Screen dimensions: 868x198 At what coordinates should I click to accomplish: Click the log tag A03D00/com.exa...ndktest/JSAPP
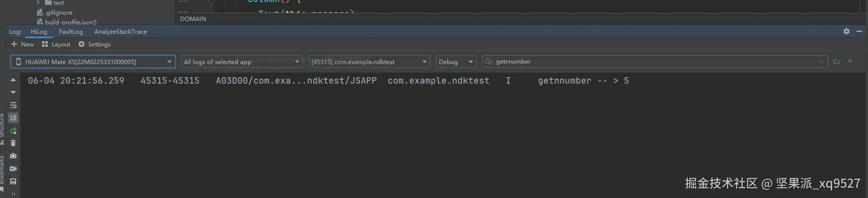(x=296, y=81)
